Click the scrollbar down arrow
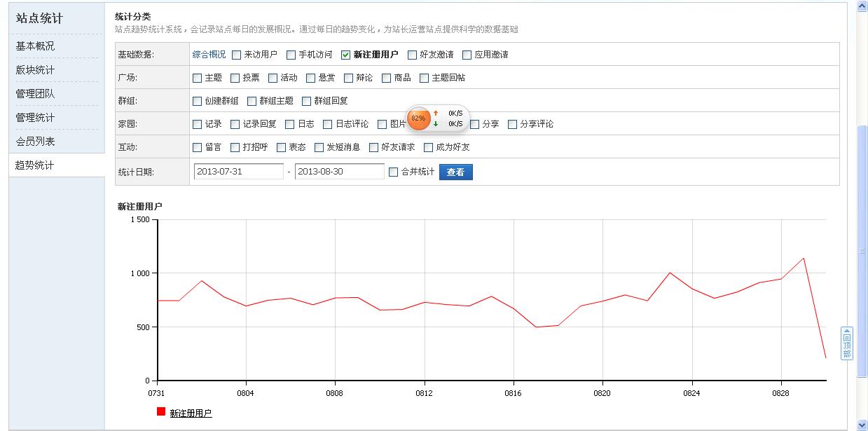Image resolution: width=868 pixels, height=431 pixels. 862,425
